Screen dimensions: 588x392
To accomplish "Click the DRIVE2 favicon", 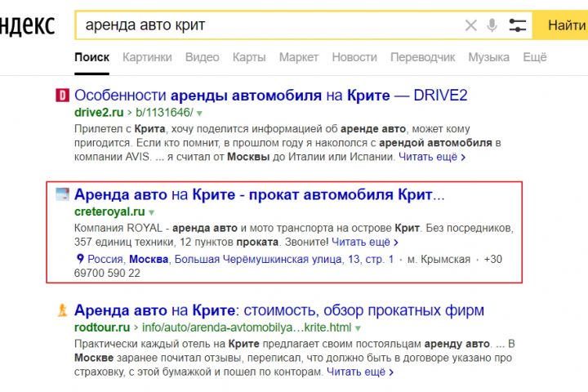I will coord(62,96).
